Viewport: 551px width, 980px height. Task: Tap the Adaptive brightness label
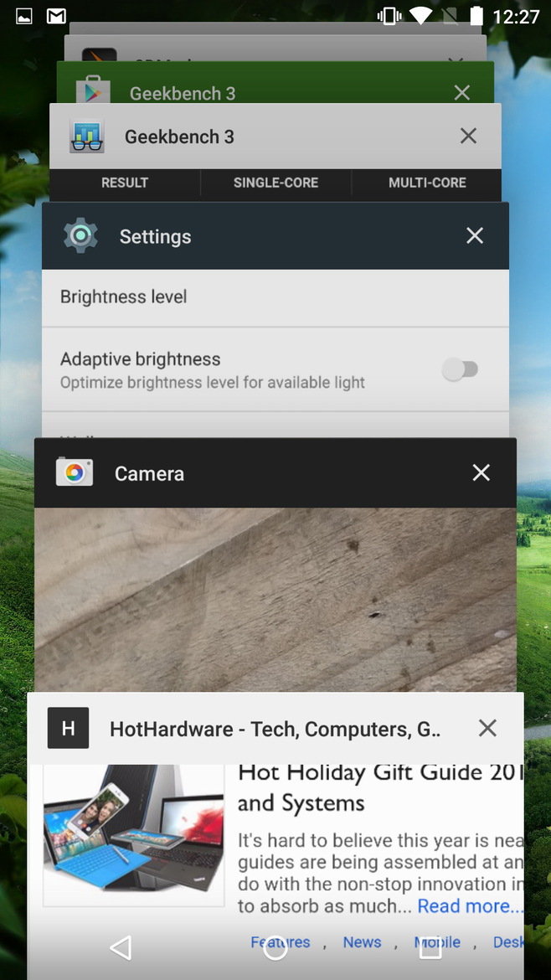(141, 359)
